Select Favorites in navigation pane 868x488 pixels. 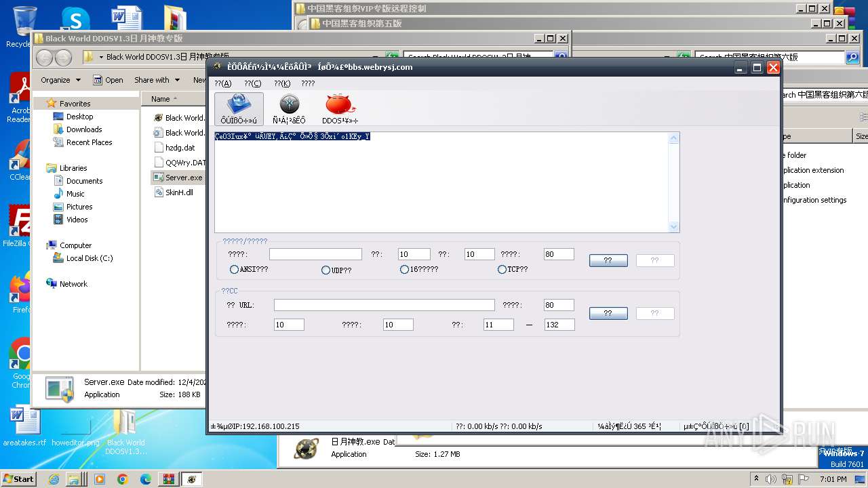coord(75,104)
